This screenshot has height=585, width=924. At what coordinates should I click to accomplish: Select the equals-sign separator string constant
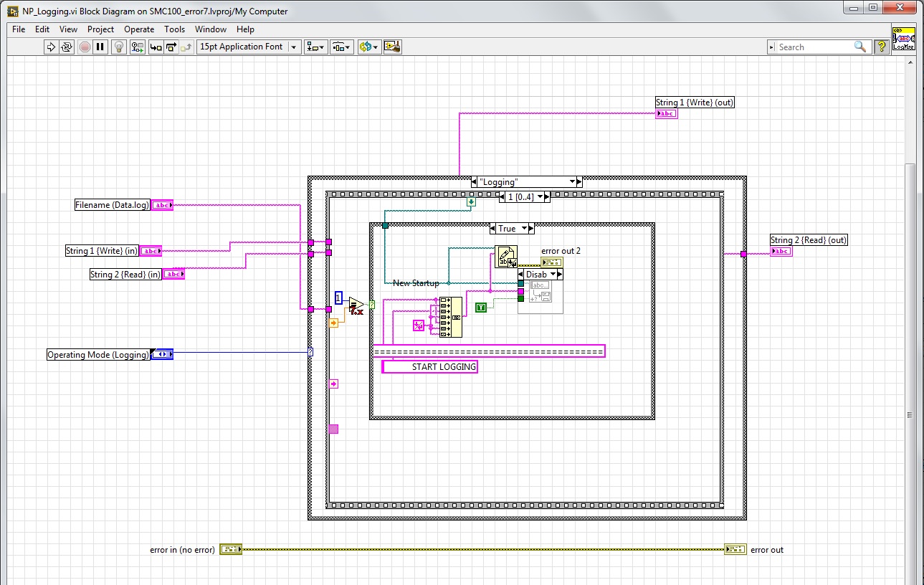[489, 351]
